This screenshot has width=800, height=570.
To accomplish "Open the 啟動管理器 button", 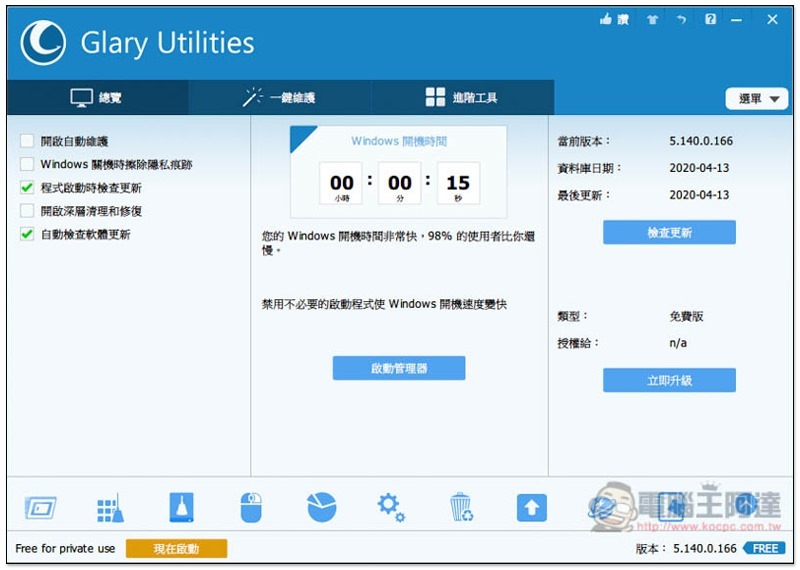I will [x=398, y=368].
